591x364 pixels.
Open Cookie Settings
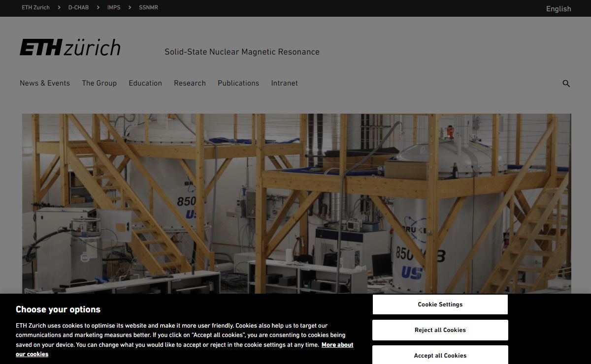pyautogui.click(x=440, y=304)
